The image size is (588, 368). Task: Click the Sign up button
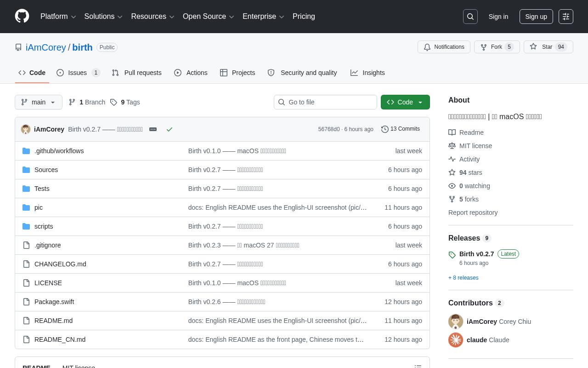tap(536, 17)
